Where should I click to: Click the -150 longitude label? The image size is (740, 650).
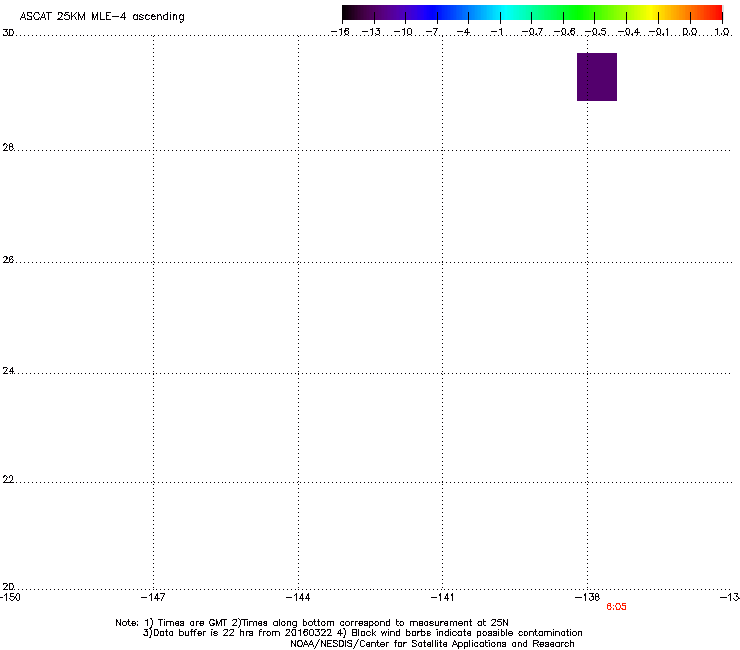[x=10, y=597]
